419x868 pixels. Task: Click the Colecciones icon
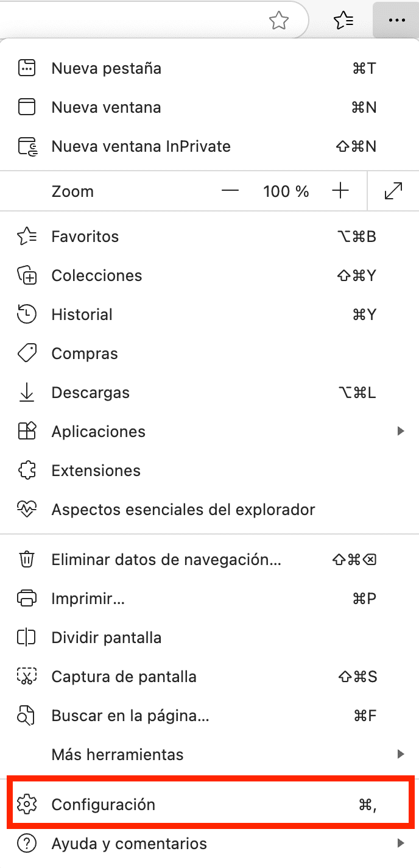click(x=27, y=276)
